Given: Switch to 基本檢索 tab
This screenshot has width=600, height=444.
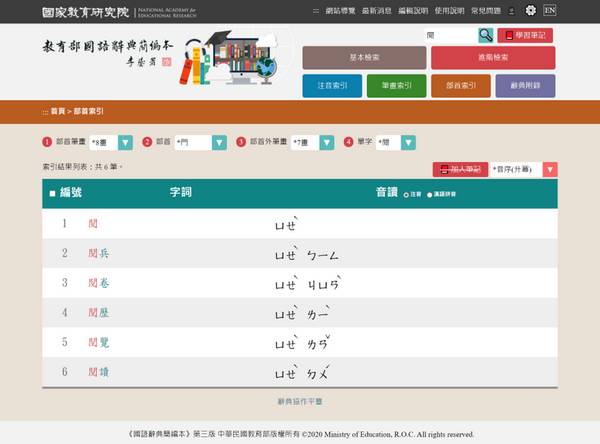Looking at the screenshot, I should 364,57.
